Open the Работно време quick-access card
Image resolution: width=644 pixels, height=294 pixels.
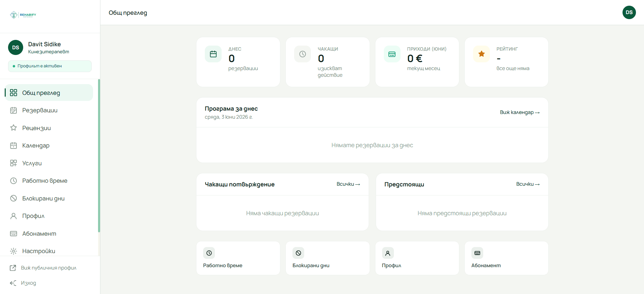tap(238, 258)
